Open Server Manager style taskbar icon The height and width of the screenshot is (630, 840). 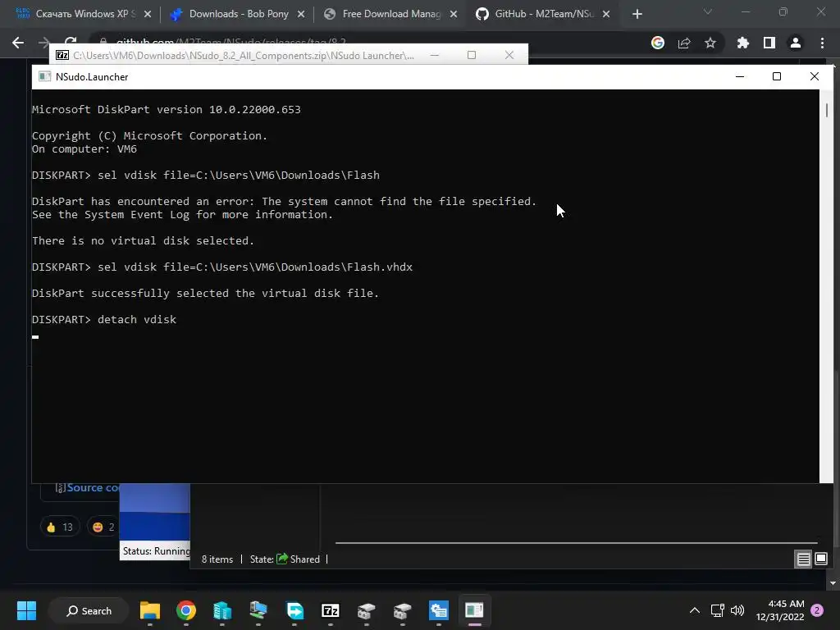438,610
